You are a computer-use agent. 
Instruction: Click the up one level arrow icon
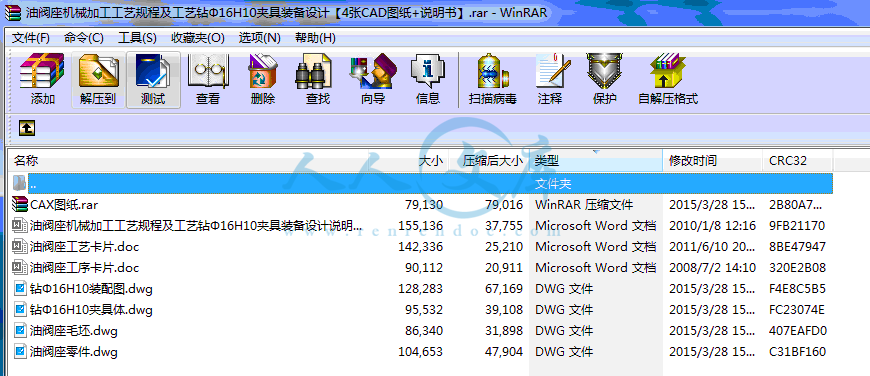[27, 128]
